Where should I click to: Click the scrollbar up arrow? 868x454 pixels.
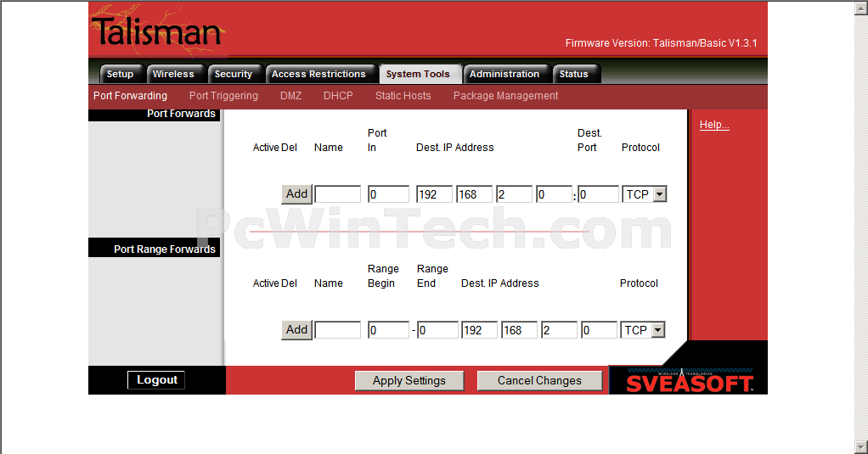click(x=861, y=7)
